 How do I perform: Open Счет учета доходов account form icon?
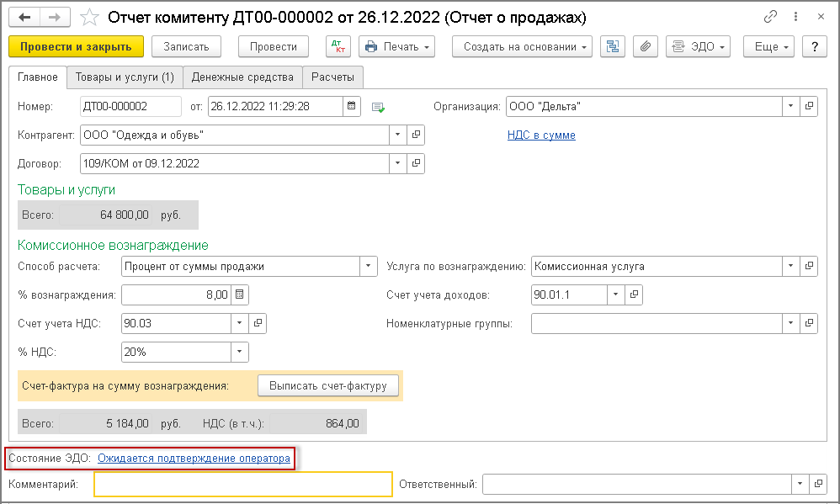pyautogui.click(x=634, y=294)
